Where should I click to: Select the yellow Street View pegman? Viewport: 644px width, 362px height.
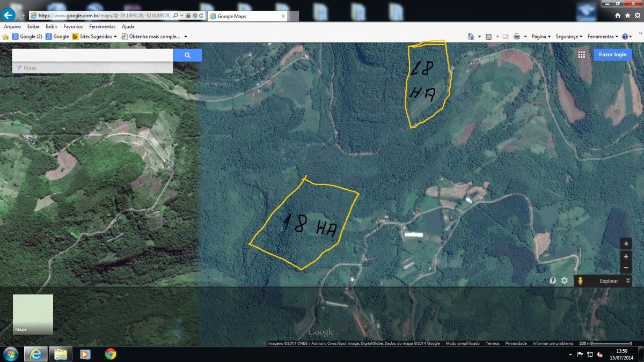tap(581, 281)
